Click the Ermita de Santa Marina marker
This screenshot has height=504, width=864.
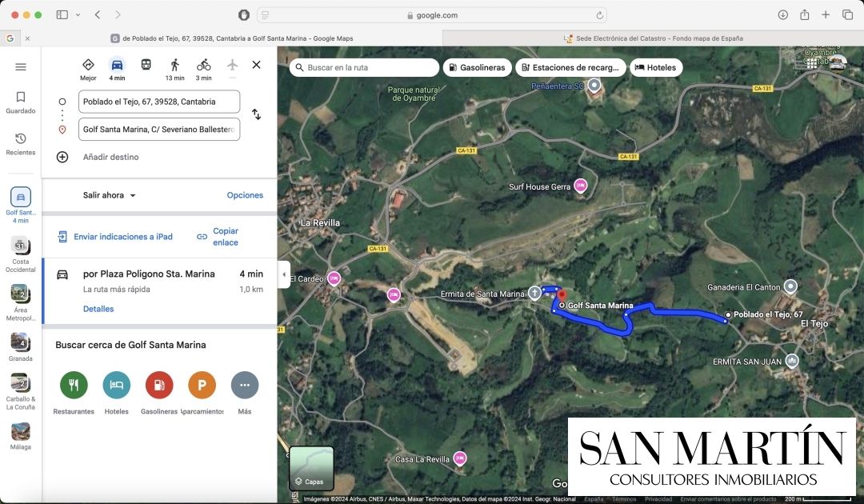click(x=534, y=293)
